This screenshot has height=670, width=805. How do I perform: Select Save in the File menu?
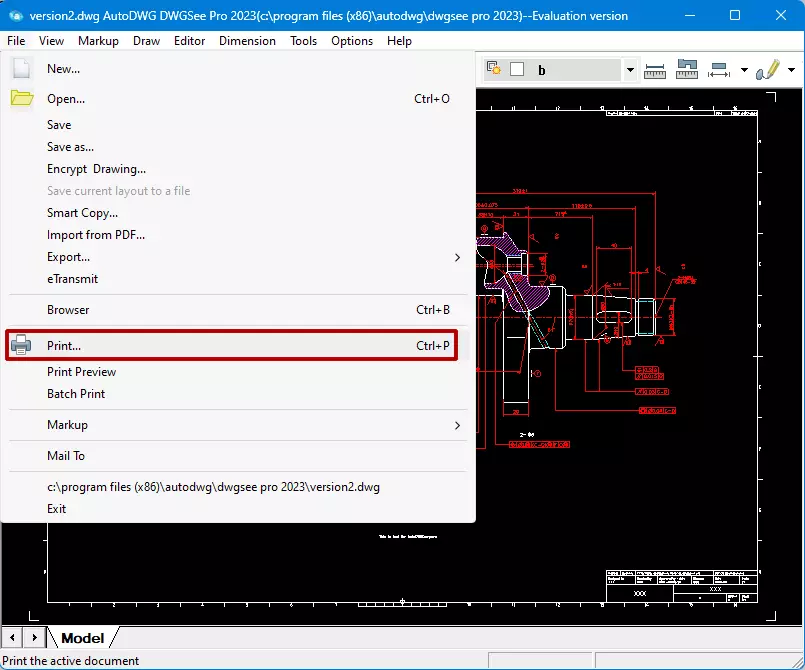(236, 125)
